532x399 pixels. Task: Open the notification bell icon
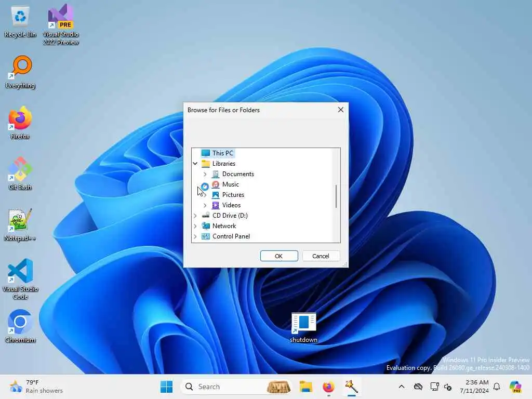point(497,387)
